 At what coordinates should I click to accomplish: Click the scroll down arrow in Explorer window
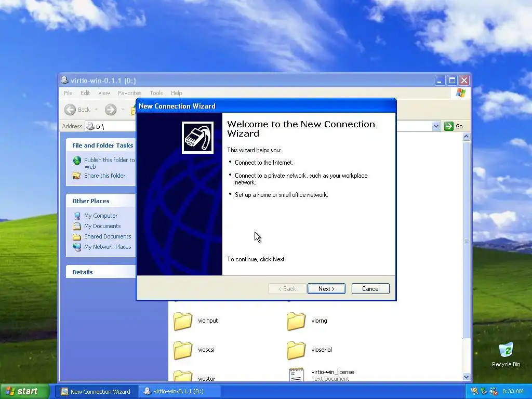[x=466, y=377]
